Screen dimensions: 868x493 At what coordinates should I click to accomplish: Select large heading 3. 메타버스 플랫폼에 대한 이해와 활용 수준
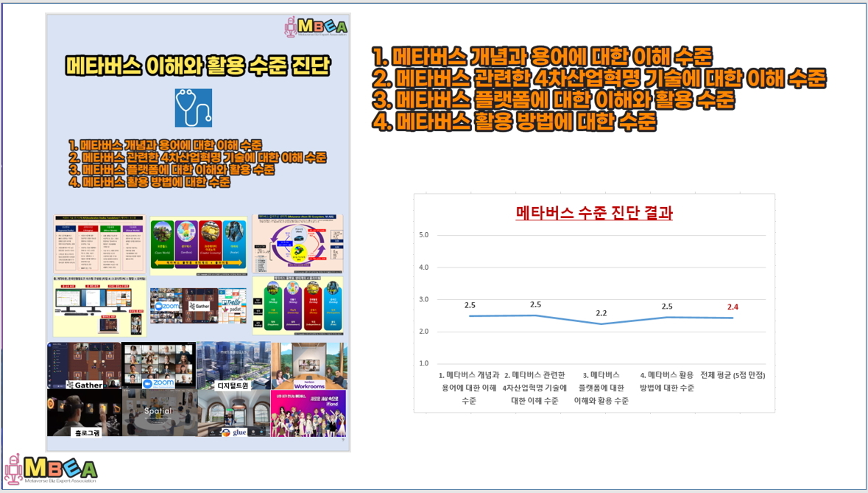[x=553, y=99]
